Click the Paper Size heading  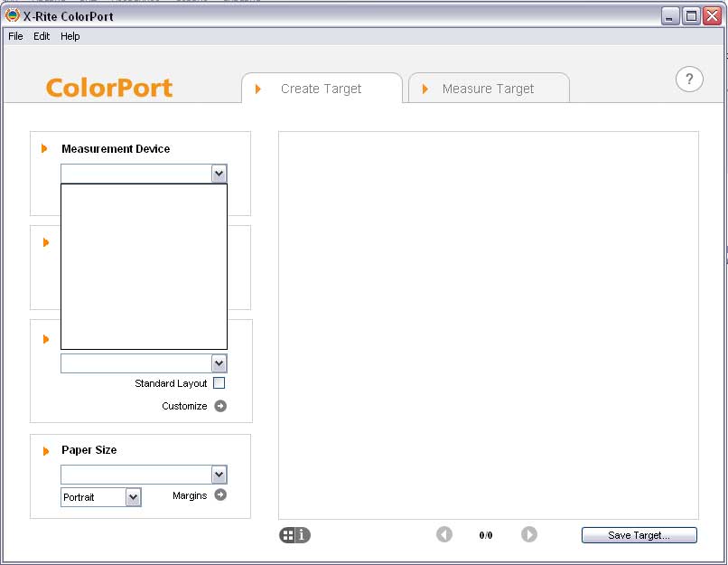89,450
